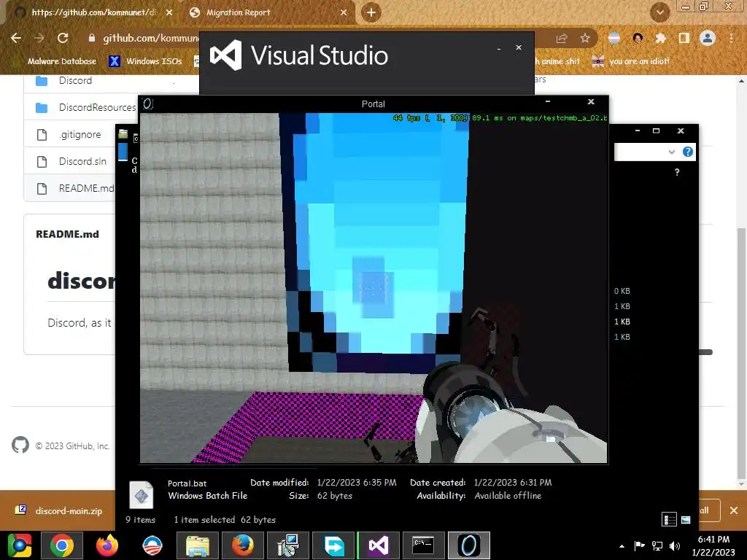
Task: Click the 'Windows Batch File' type label
Action: coord(208,496)
